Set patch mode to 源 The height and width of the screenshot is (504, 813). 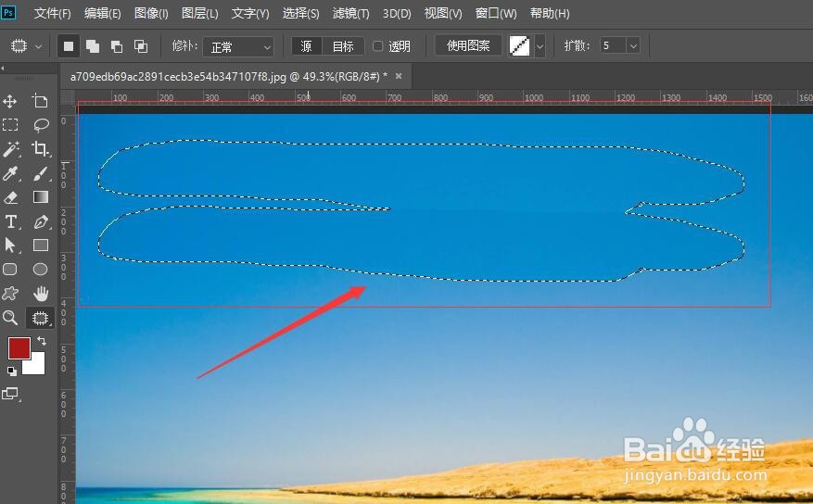click(x=307, y=46)
